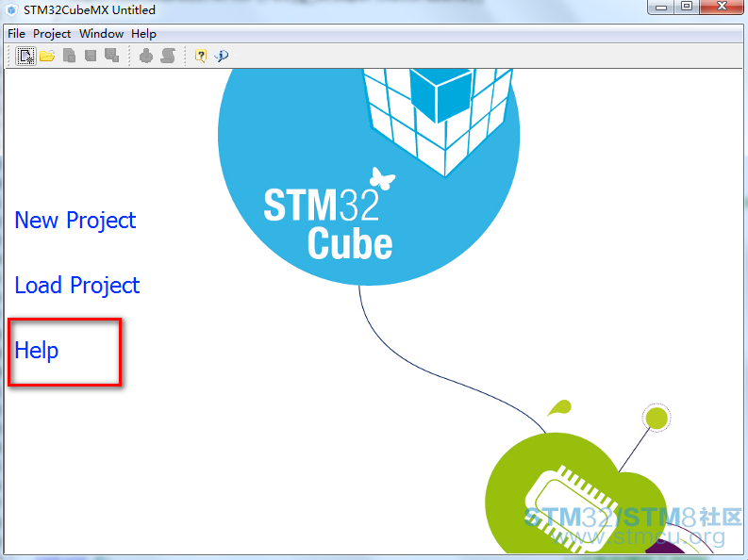The image size is (748, 560).
Task: Click the blue Help link
Action: 37,351
